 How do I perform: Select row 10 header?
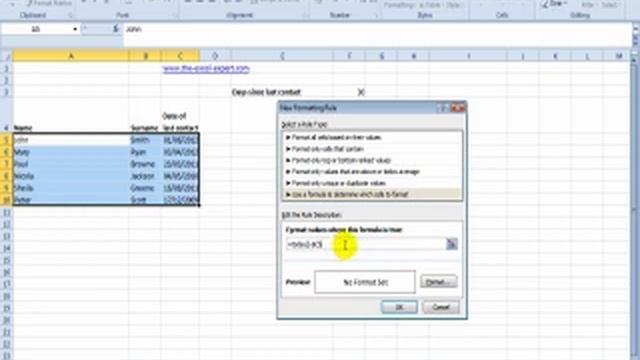[x=6, y=200]
